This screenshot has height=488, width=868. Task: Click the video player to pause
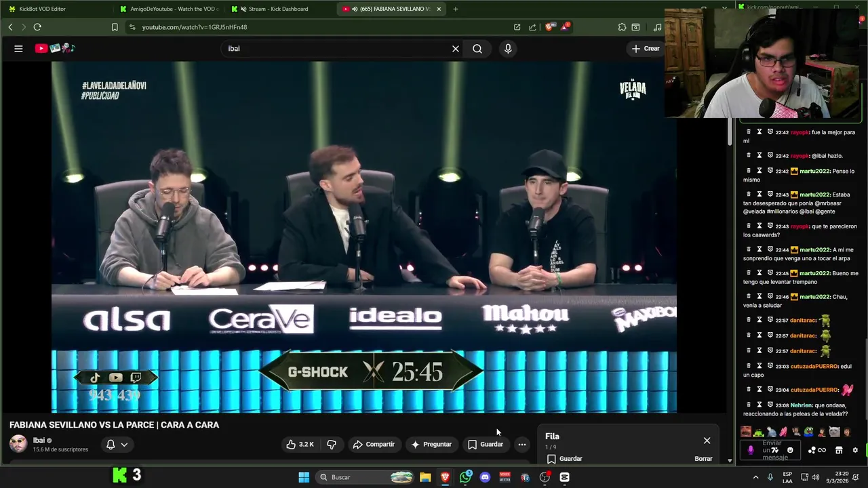(364, 237)
